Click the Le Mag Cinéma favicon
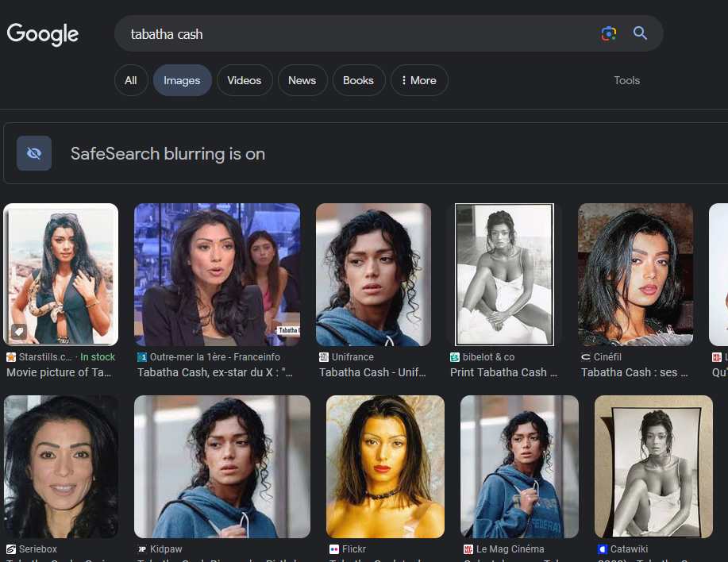This screenshot has width=728, height=562. point(468,549)
